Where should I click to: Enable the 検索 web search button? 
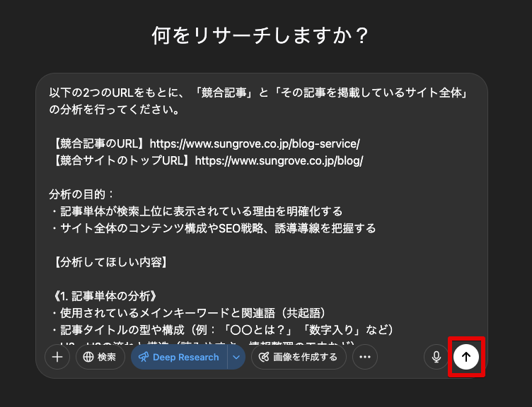(x=100, y=357)
